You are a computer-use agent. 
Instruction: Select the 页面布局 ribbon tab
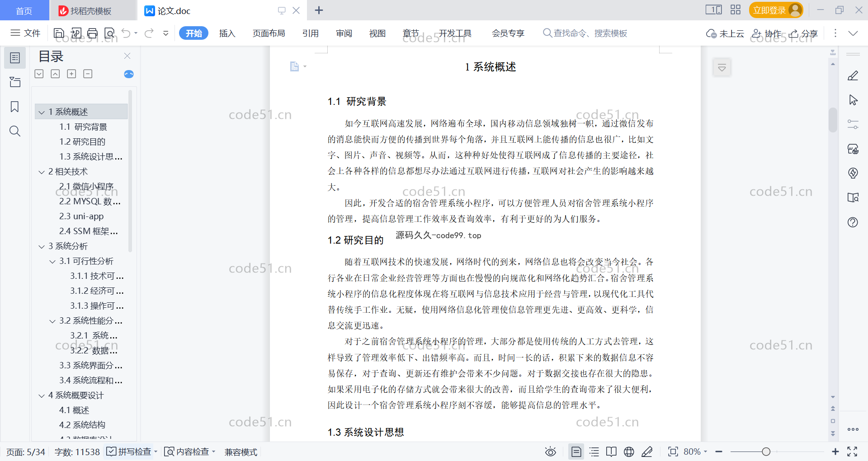point(269,33)
